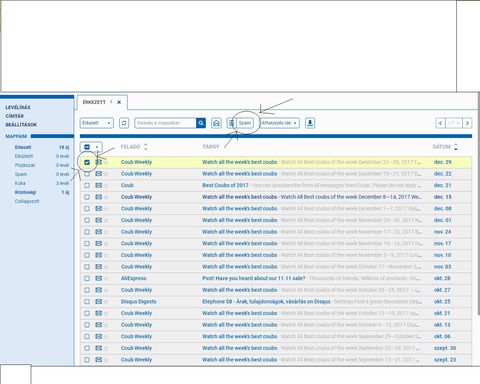Focus the folder search input field
480x384 pixels.
tap(165, 123)
